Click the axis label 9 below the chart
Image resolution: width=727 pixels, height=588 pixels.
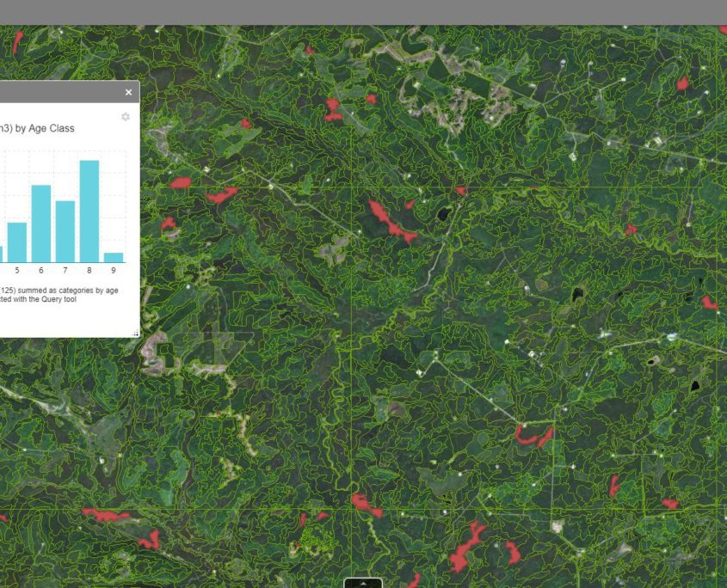coord(112,268)
